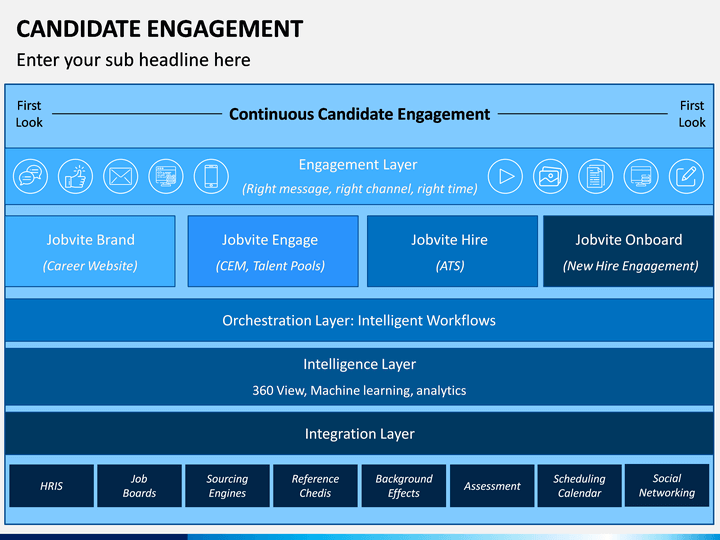Viewport: 720px width, 540px height.
Task: Select the Reference Chedis box
Action: (315, 486)
